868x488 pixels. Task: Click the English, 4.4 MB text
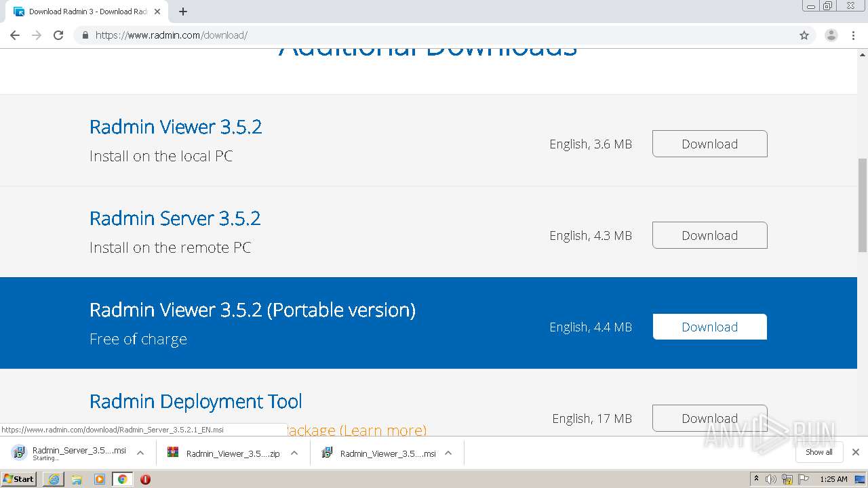pyautogui.click(x=591, y=327)
